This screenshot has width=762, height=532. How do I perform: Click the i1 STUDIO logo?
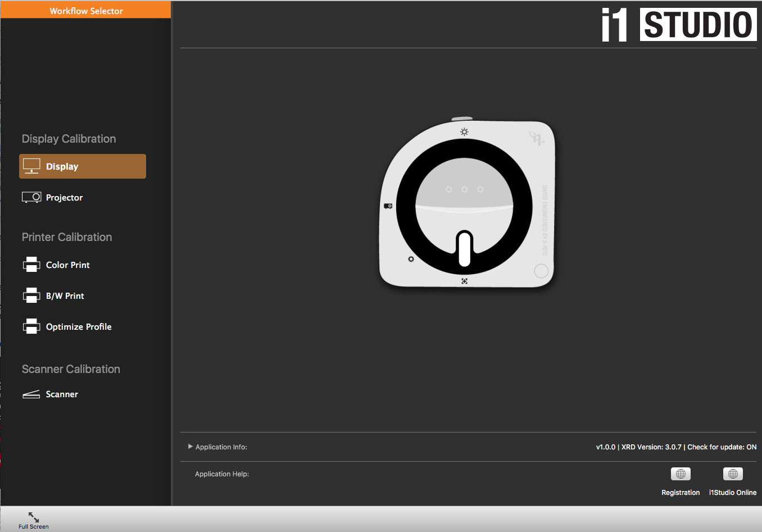[x=679, y=25]
